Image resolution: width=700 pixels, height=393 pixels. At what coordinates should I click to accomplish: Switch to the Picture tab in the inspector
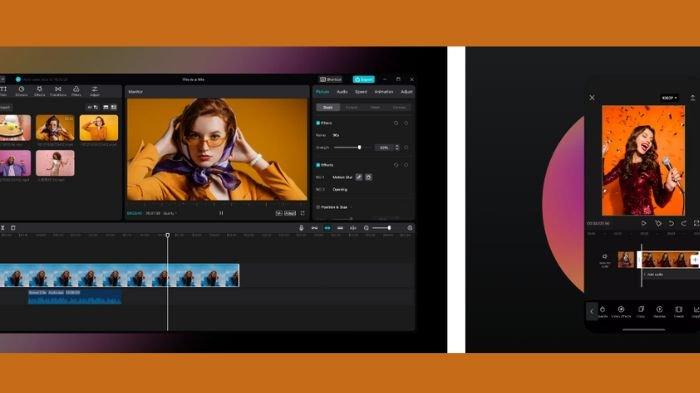tap(322, 92)
